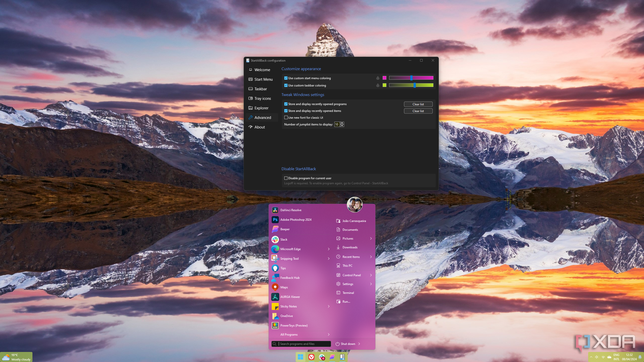
Task: Open DaVinci Resolve
Action: click(x=291, y=210)
